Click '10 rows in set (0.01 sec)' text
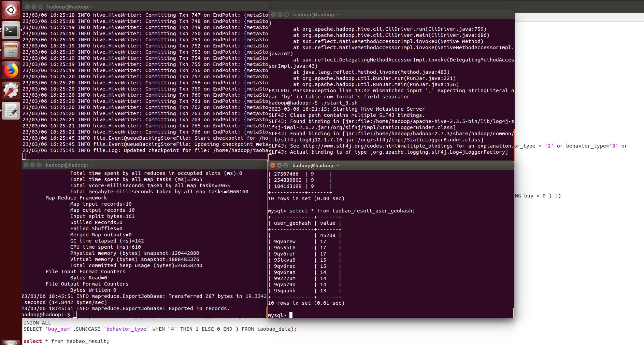The image size is (644, 345). (x=306, y=303)
